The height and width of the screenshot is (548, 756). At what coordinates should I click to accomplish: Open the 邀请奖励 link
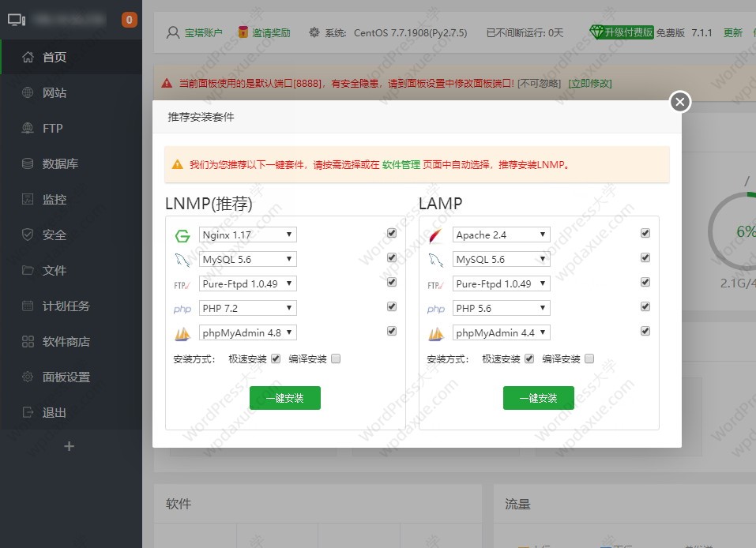pos(272,33)
